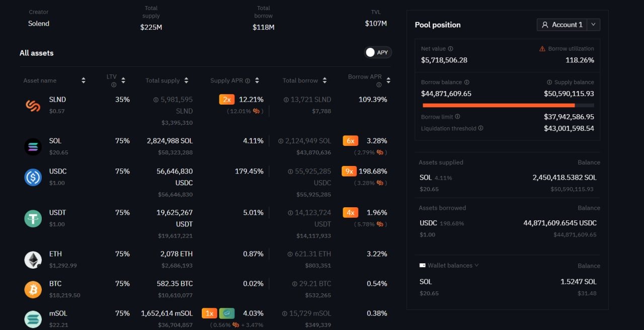
Task: Click the info icon beside 2,124,949 SOL borrow
Action: click(x=280, y=141)
